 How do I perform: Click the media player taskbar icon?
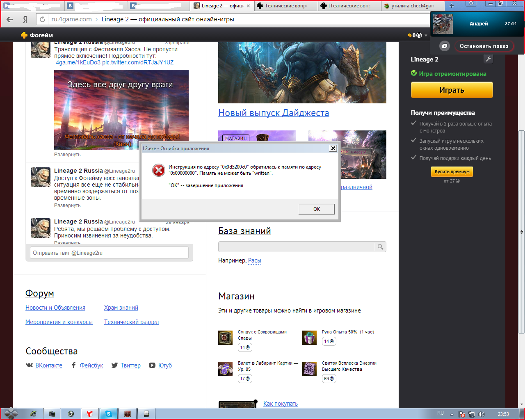tap(71, 414)
